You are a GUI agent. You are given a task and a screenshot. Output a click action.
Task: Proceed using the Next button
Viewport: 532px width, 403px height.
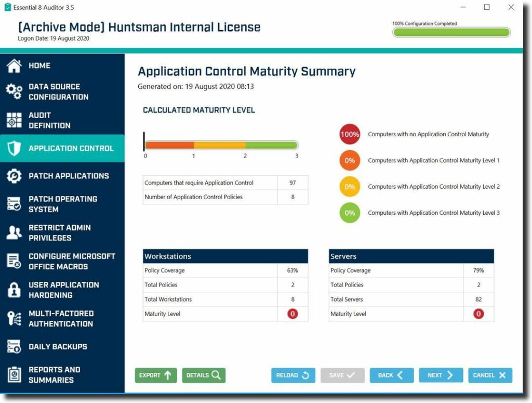click(441, 375)
